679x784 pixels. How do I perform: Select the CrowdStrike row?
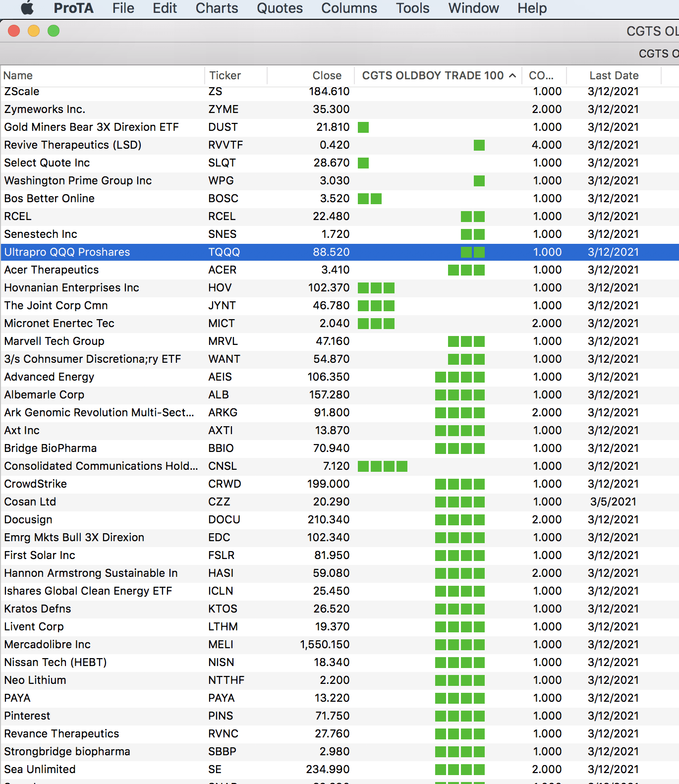[x=36, y=484]
